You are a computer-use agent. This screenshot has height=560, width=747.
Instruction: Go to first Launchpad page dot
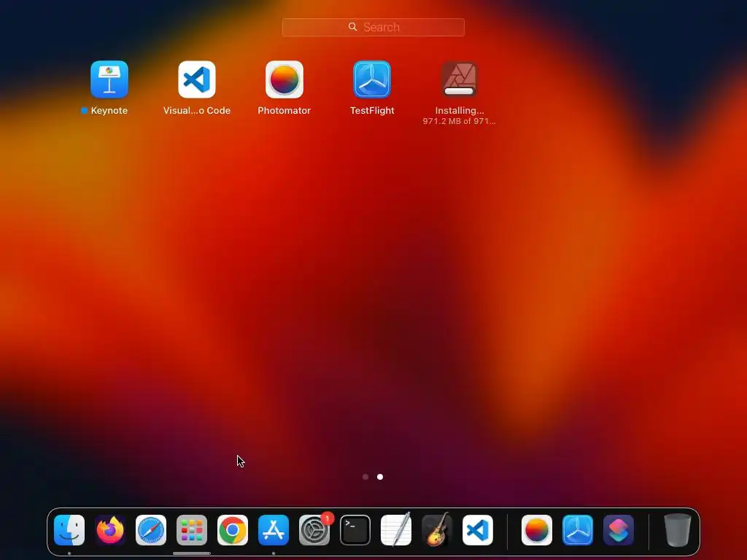(365, 477)
